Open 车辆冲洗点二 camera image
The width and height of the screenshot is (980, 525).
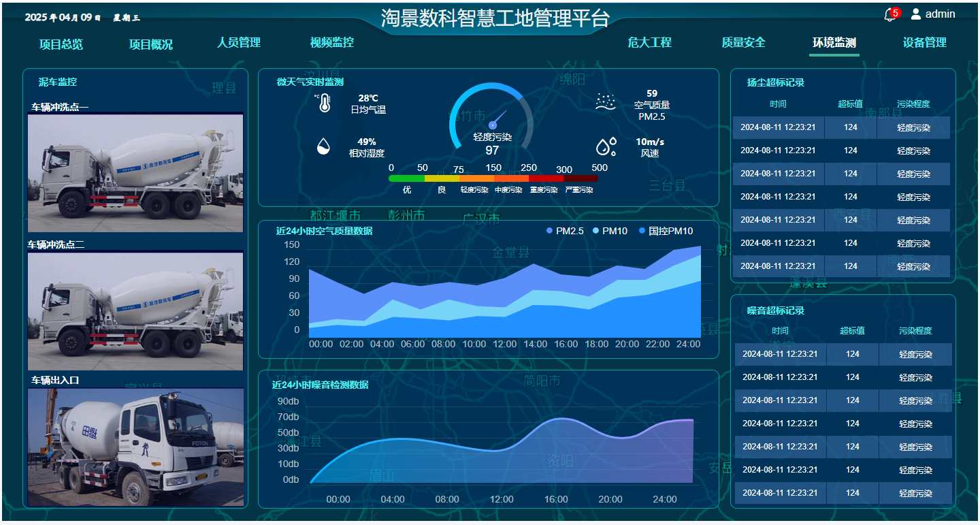click(135, 311)
